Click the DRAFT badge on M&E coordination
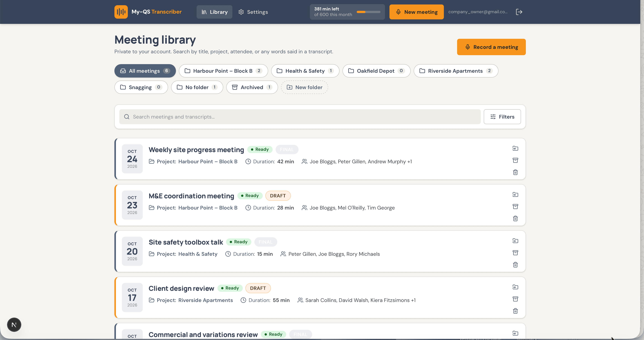This screenshot has height=340, width=644. 278,196
